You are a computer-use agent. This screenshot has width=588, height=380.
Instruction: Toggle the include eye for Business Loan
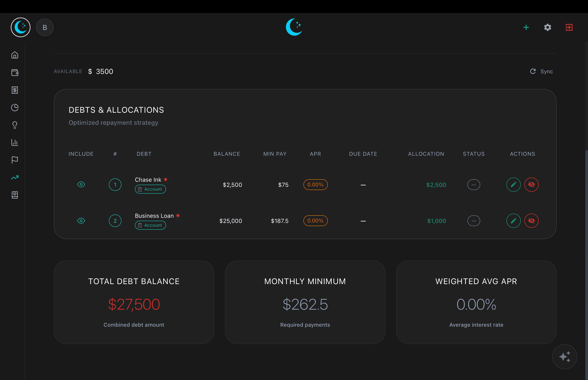click(81, 221)
